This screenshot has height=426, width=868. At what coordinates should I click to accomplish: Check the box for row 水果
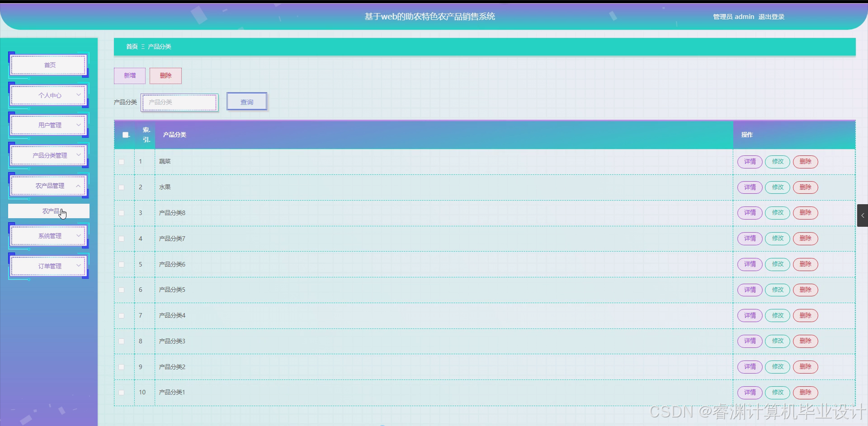[x=121, y=187]
